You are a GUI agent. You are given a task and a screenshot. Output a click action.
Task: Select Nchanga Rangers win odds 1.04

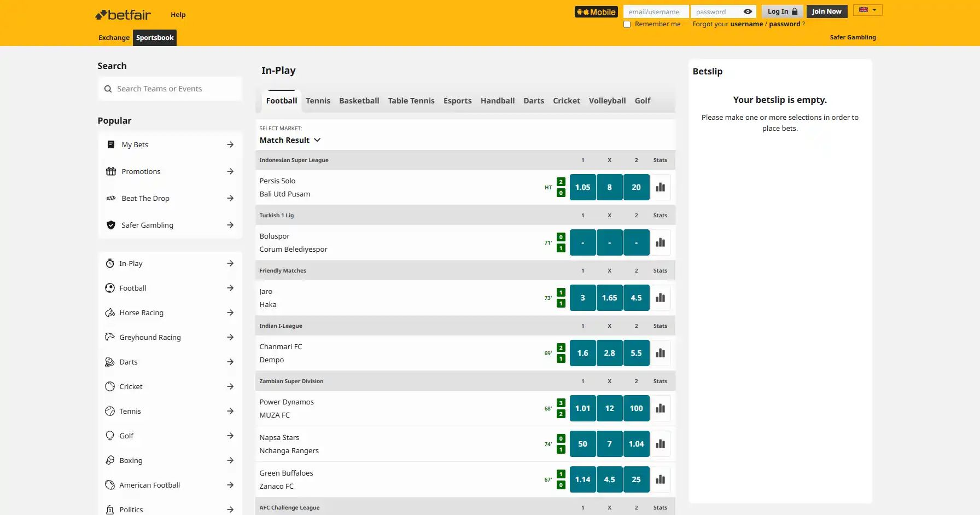[636, 444]
